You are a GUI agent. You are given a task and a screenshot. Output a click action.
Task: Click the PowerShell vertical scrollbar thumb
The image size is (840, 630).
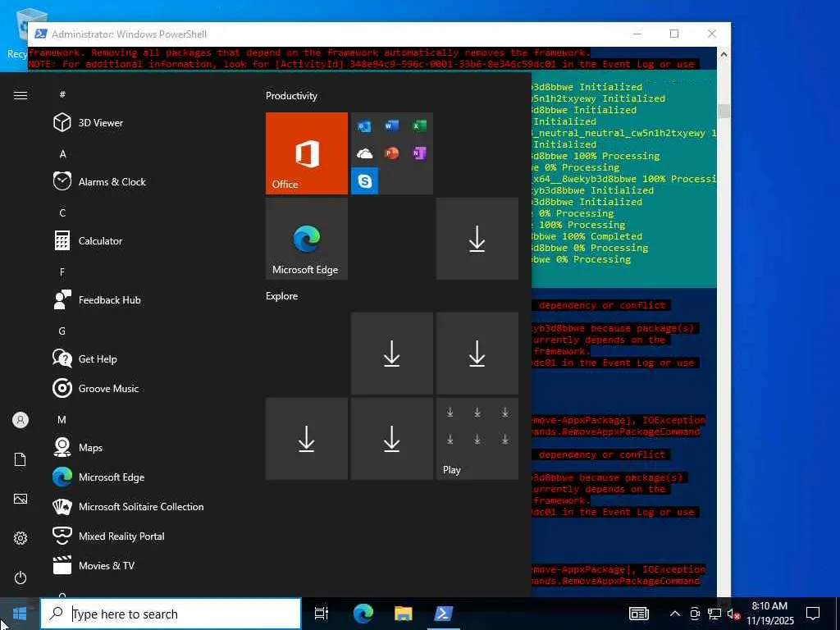724,111
